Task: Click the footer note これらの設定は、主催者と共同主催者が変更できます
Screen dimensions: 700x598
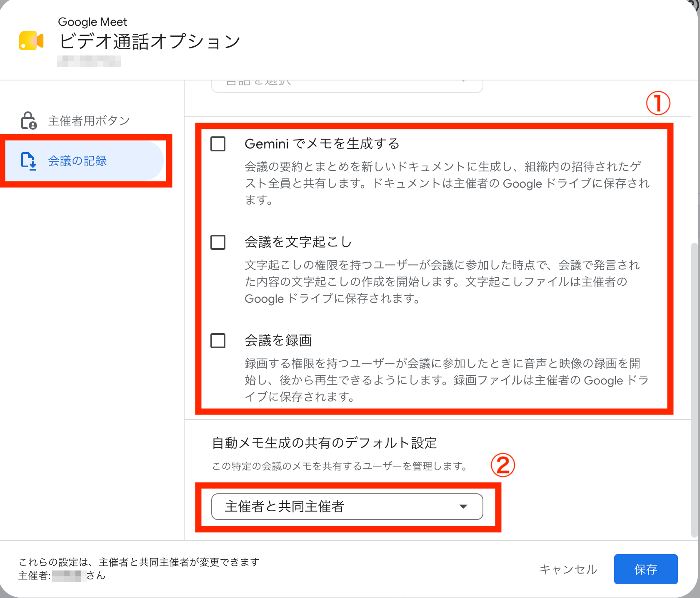Action: (x=139, y=562)
